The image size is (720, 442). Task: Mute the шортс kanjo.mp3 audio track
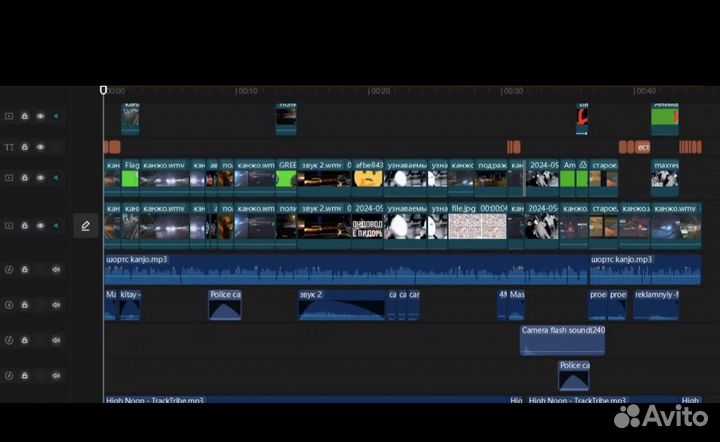[56, 269]
